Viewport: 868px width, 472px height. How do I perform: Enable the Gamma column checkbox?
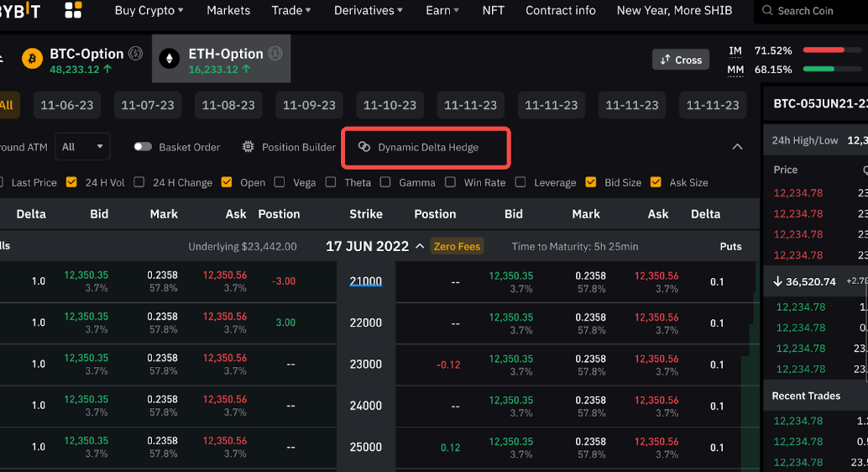[x=385, y=182]
